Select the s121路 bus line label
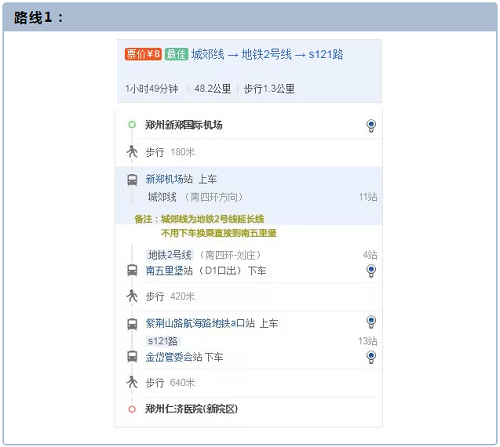 pos(163,341)
